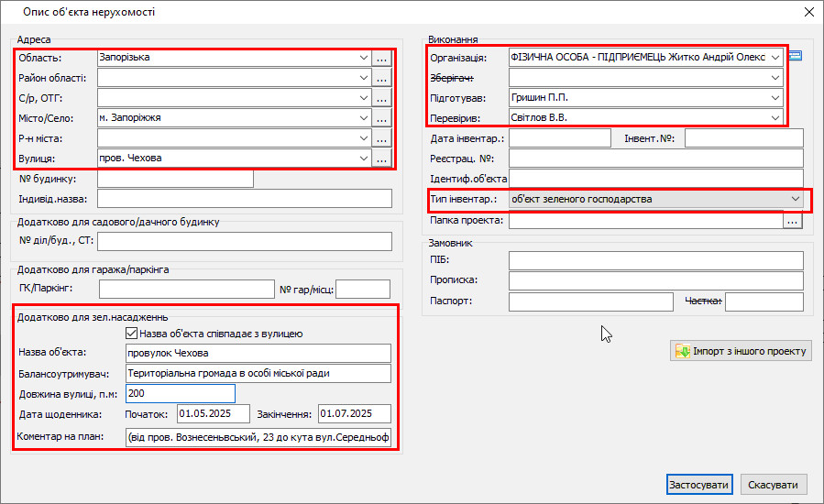Click the card icon next to Організація
Image resolution: width=824 pixels, height=504 pixels.
[x=796, y=57]
